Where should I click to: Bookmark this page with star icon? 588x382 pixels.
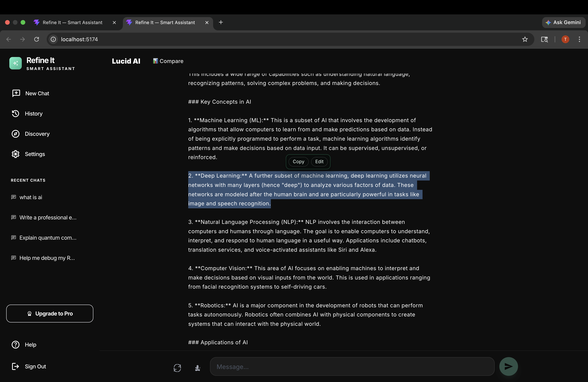pyautogui.click(x=525, y=39)
